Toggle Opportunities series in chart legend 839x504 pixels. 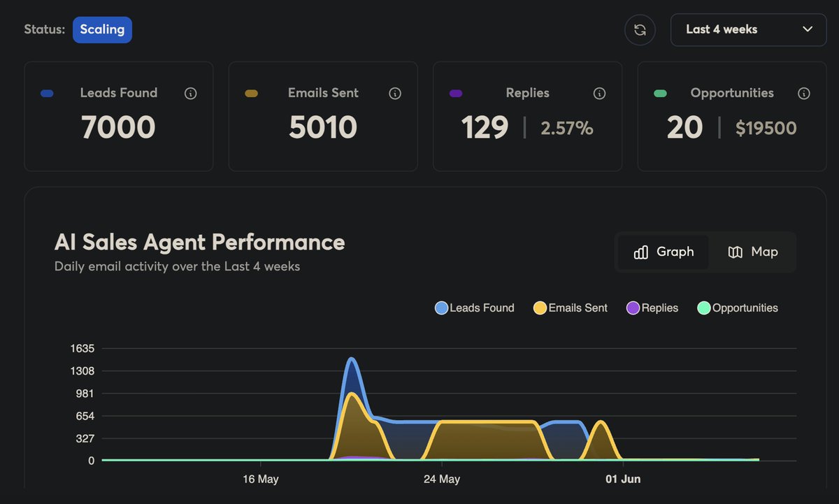point(738,308)
